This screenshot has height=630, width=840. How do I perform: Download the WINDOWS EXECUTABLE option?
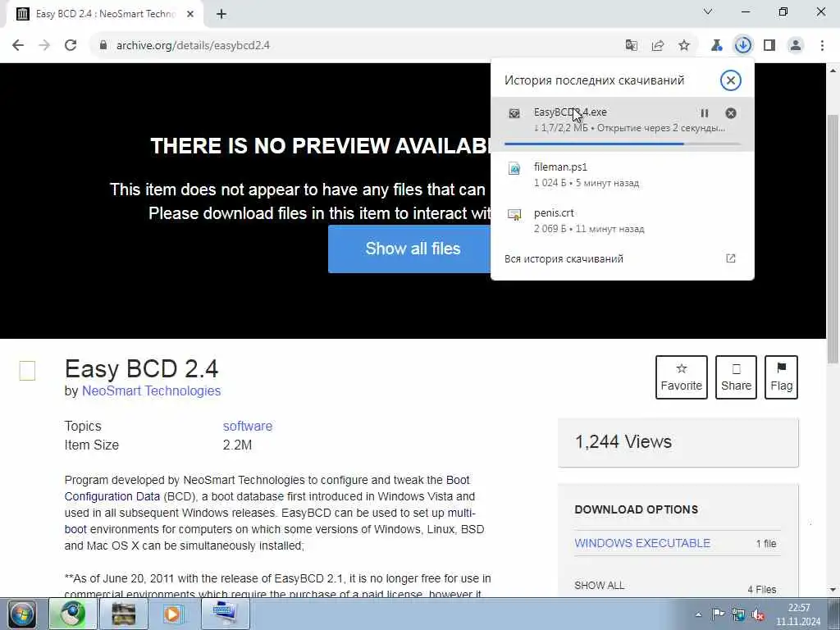[642, 543]
